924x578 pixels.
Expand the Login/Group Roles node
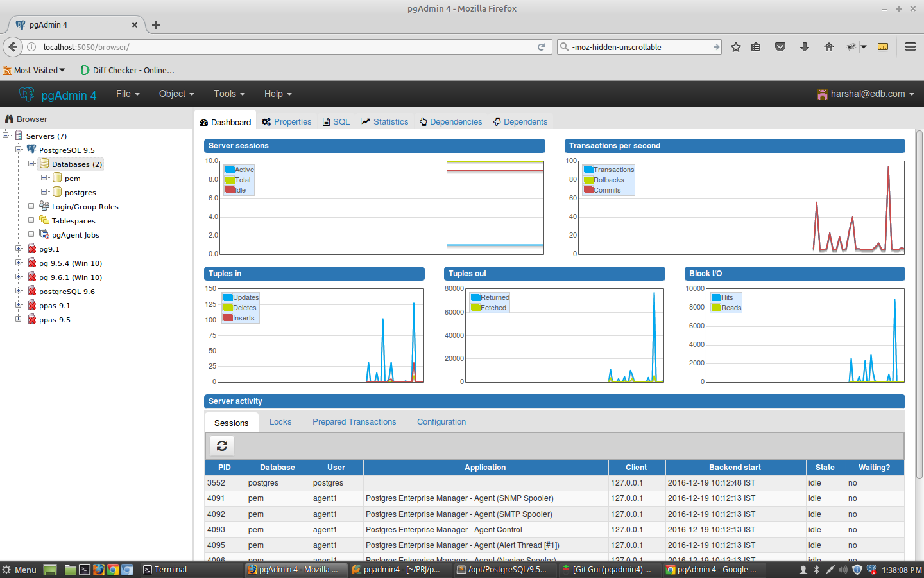coord(31,206)
